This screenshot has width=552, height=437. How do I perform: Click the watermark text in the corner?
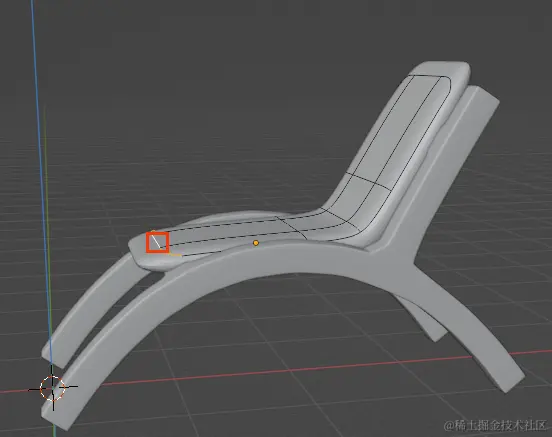coord(496,425)
